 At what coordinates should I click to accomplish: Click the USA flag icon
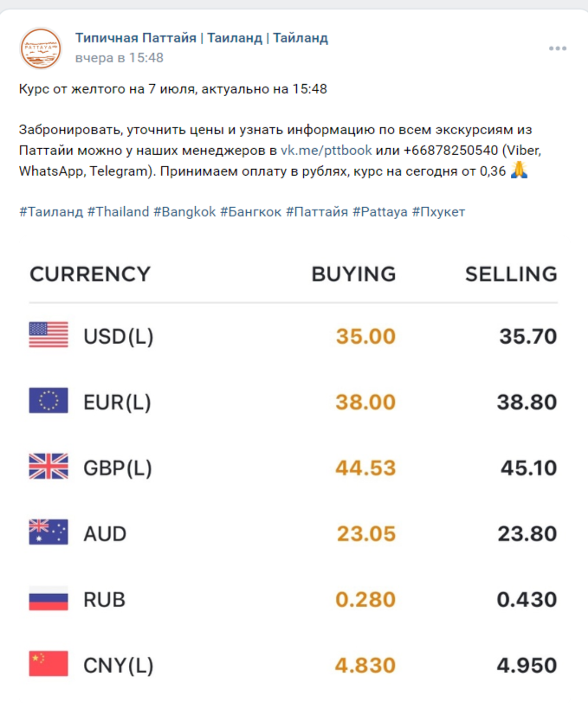coord(48,335)
